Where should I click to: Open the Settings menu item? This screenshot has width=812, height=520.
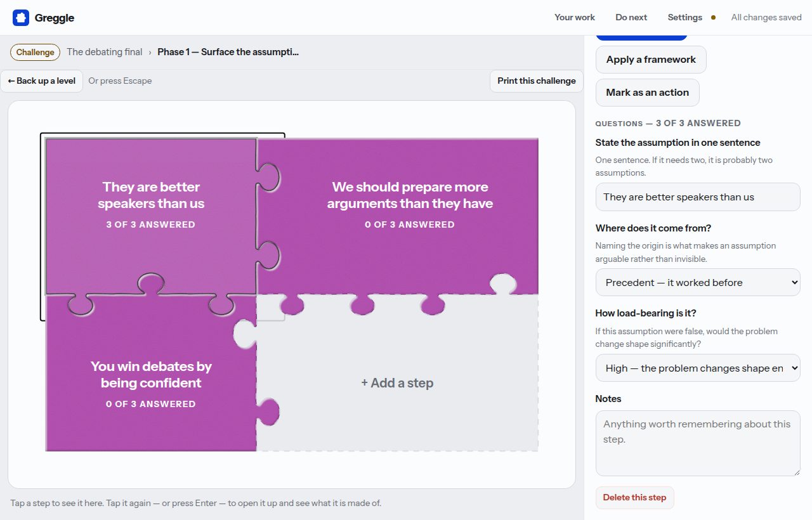[685, 17]
